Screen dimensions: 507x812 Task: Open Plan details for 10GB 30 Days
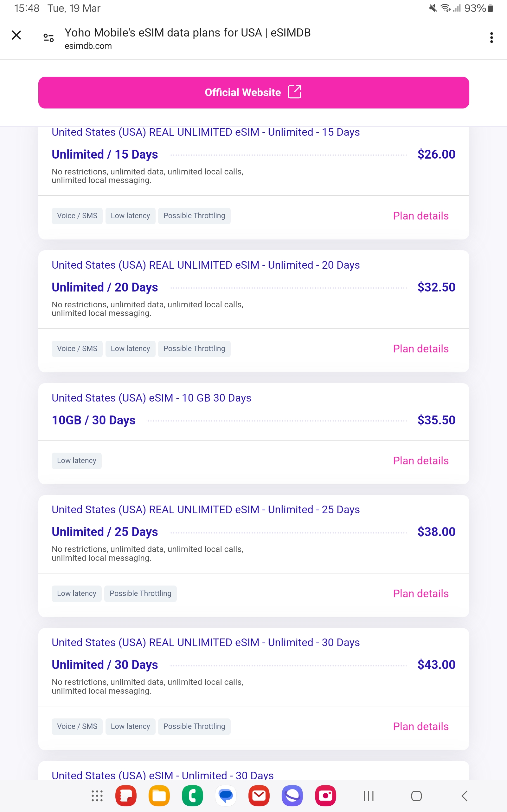click(x=420, y=461)
